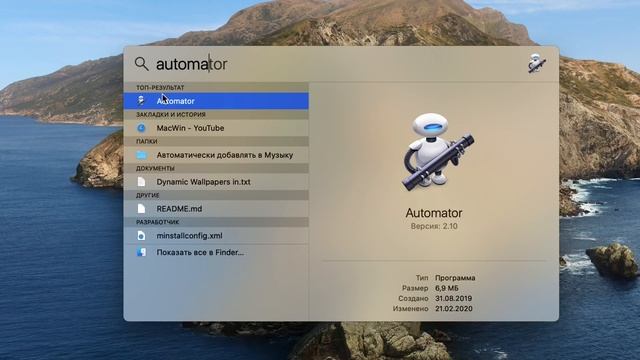Open Dynamic Wallpapers in.txt document

[x=216, y=182]
